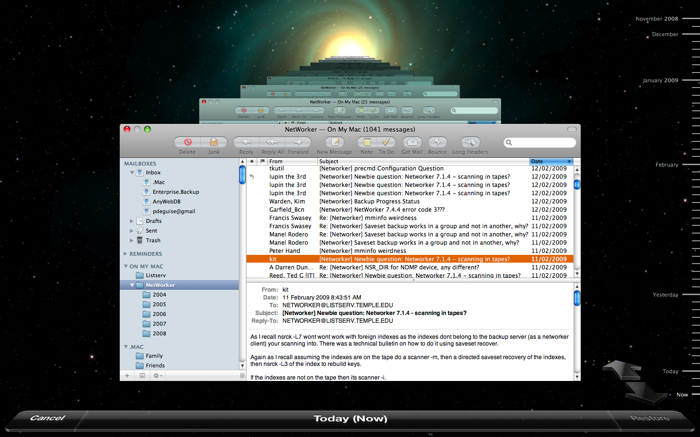The width and height of the screenshot is (700, 437).
Task: Click the Forward arrow icon
Action: coord(298,142)
